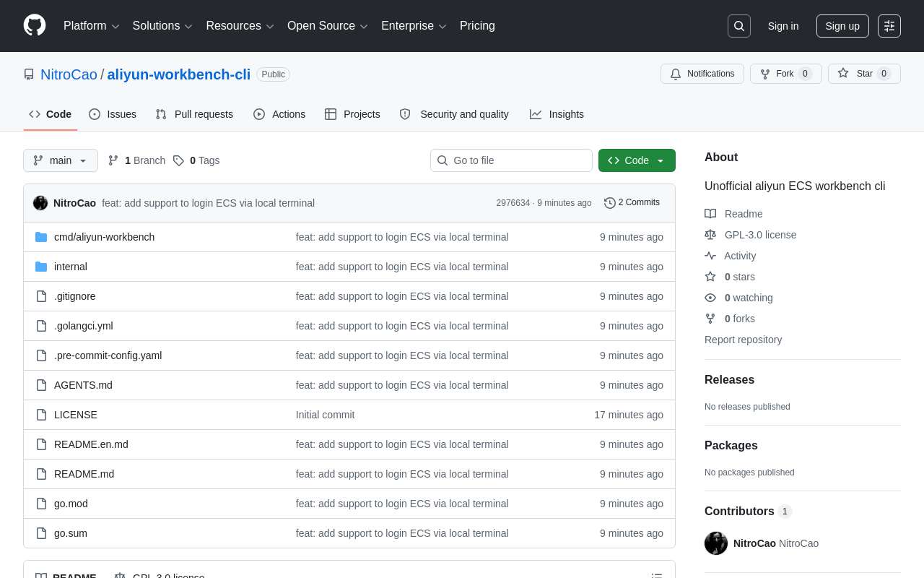Switch to the Actions tab
This screenshot has width=924, height=578.
pos(279,114)
